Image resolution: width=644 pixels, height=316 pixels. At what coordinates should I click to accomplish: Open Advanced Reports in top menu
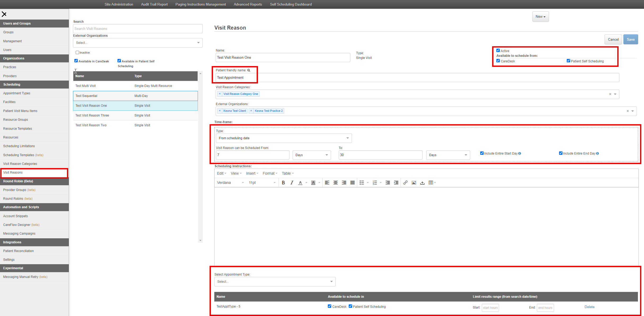click(248, 4)
